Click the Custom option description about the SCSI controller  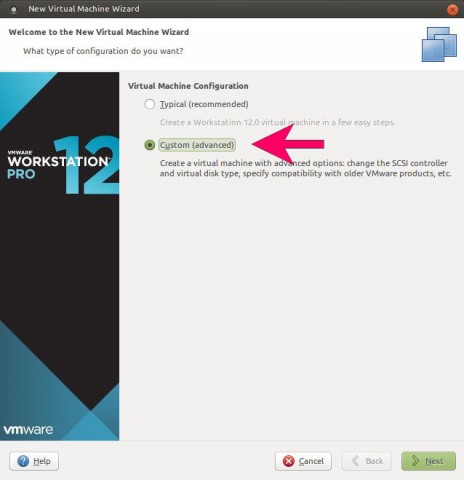(x=305, y=168)
